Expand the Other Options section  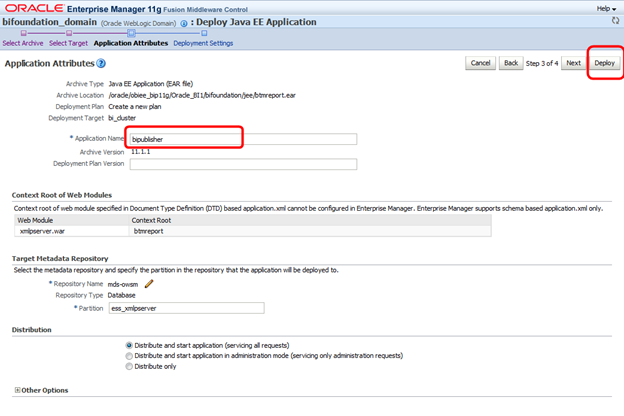[18, 389]
